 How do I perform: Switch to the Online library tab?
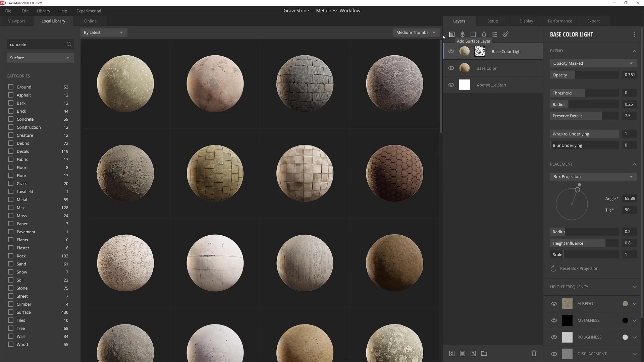point(90,21)
